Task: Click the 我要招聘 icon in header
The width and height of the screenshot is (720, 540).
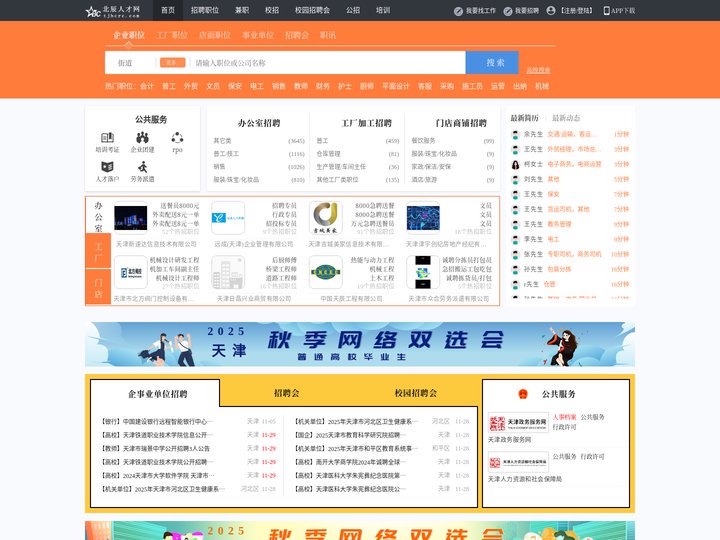Action: 508,11
